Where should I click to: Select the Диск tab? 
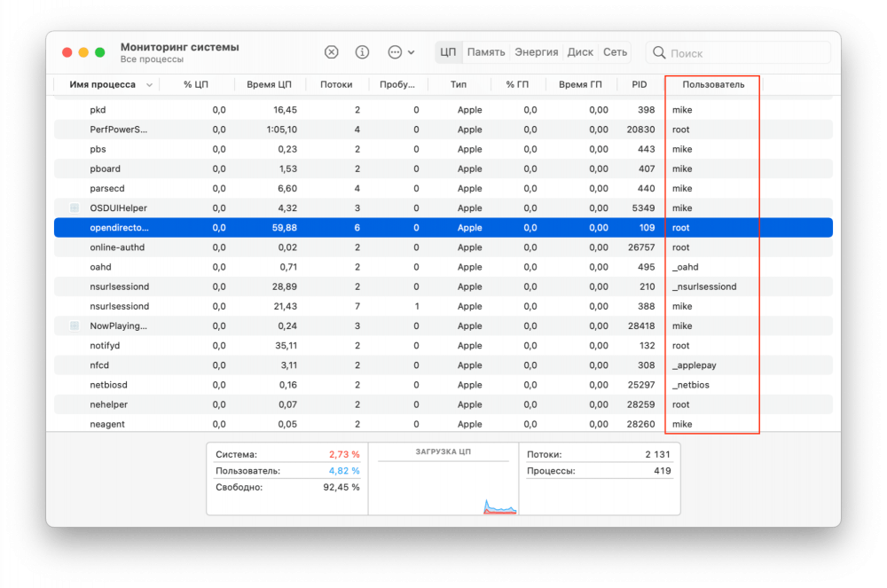click(580, 52)
